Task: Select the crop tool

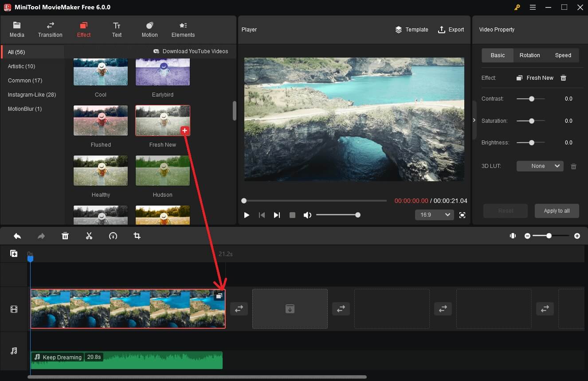Action: (x=137, y=236)
